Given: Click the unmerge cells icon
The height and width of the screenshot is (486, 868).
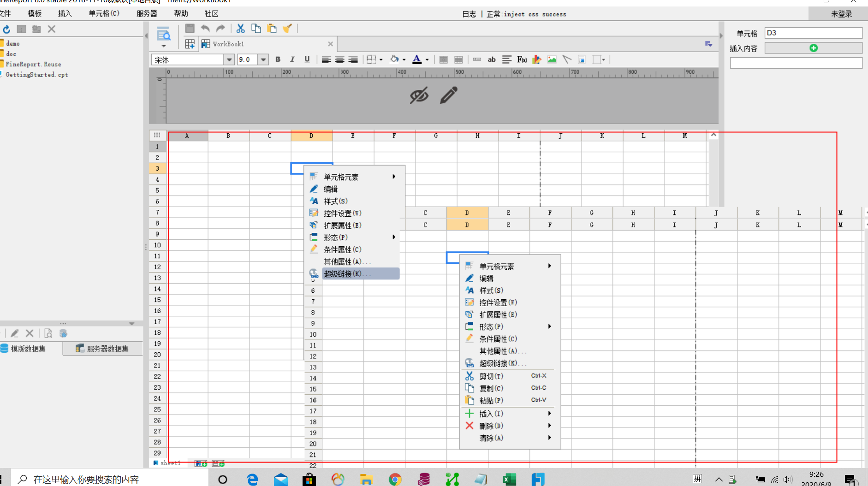Looking at the screenshot, I should (458, 59).
